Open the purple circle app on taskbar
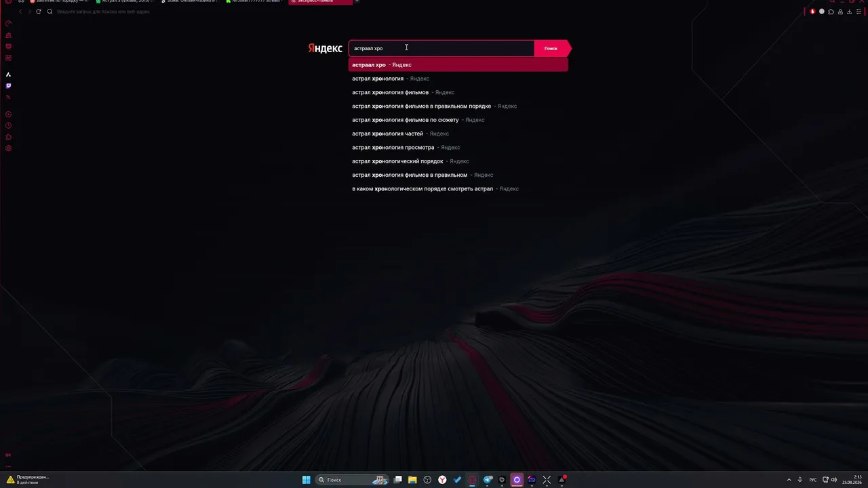Image resolution: width=868 pixels, height=488 pixels. 517,480
